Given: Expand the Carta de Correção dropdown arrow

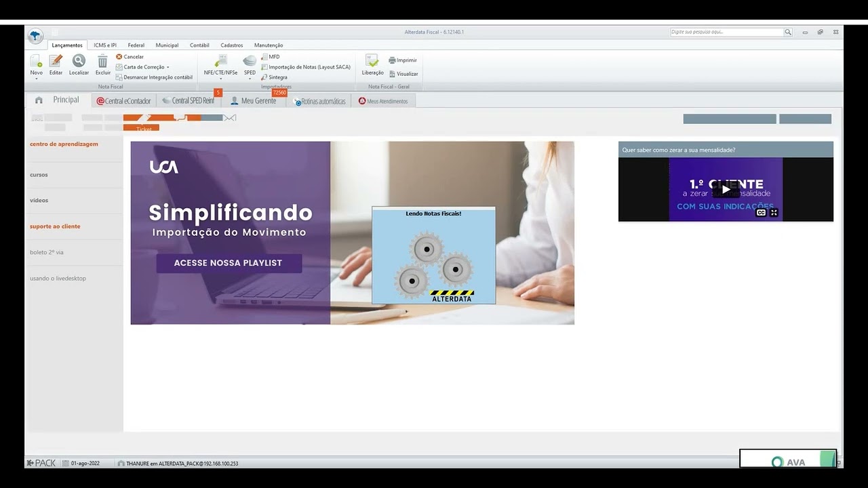Looking at the screenshot, I should 167,67.
